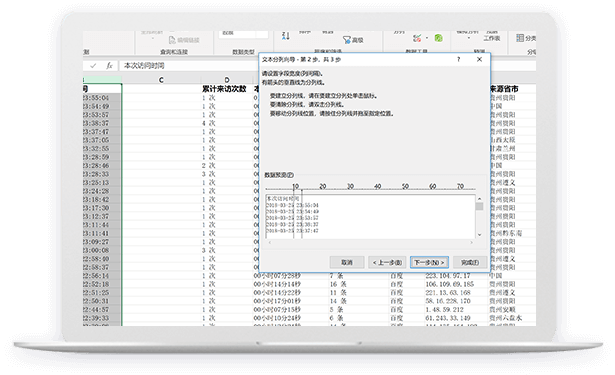Click cell 00小时10分24秒

277,318
